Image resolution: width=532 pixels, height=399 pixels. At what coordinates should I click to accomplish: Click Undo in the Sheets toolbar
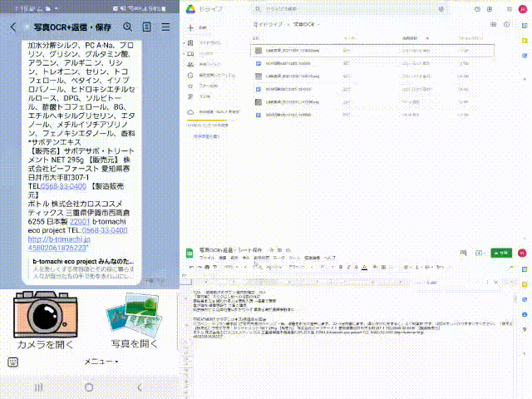coord(191,268)
